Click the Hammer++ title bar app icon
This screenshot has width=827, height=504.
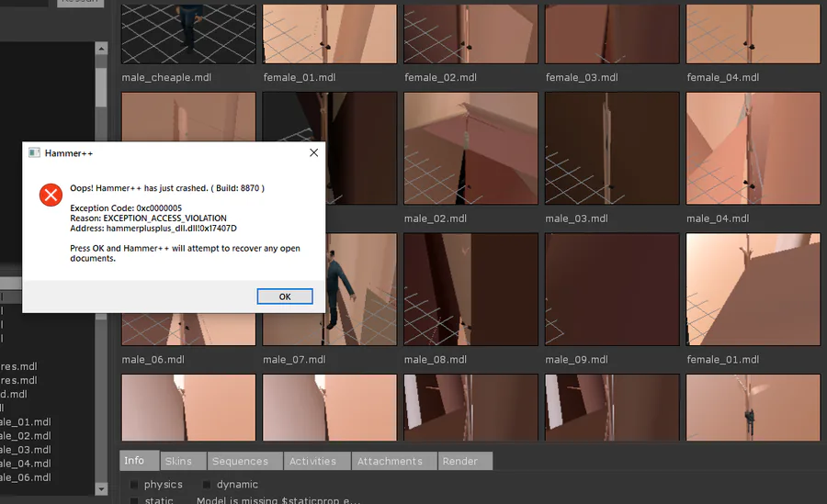click(x=34, y=153)
